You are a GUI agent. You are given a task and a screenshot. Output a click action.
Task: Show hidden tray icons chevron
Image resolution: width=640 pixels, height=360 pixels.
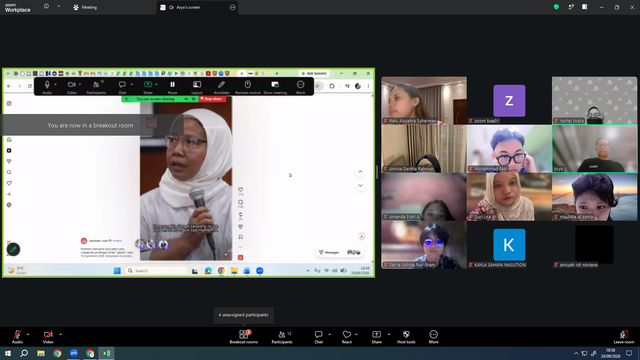click(x=576, y=353)
